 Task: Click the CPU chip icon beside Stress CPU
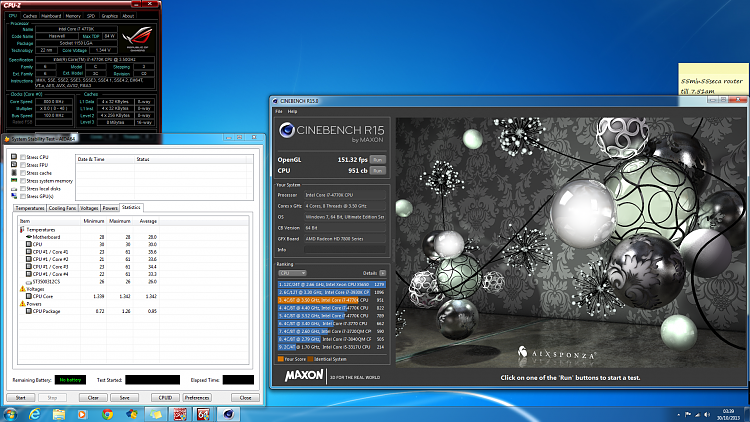(x=14, y=157)
